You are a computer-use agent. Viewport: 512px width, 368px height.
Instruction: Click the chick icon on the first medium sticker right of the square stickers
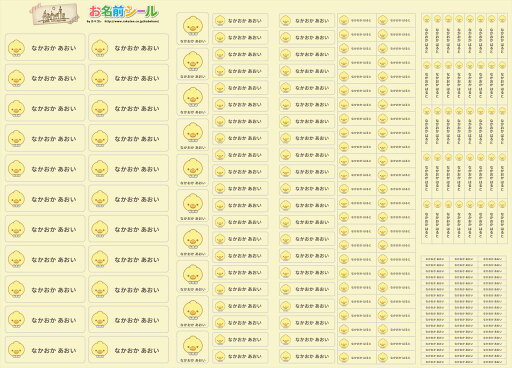tap(220, 21)
